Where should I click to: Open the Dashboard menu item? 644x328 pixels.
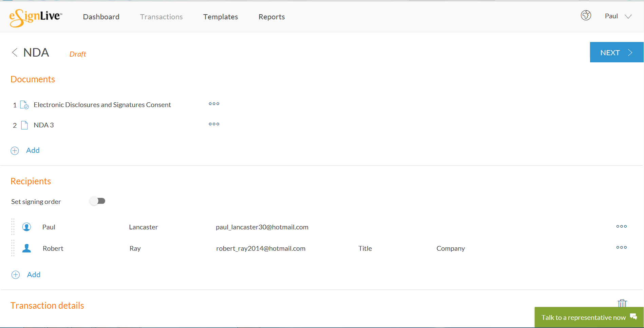point(101,17)
